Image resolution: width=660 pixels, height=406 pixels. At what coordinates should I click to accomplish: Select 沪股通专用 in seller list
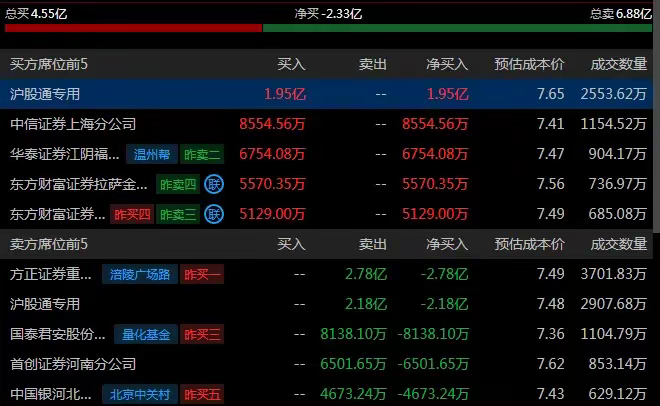pos(45,304)
